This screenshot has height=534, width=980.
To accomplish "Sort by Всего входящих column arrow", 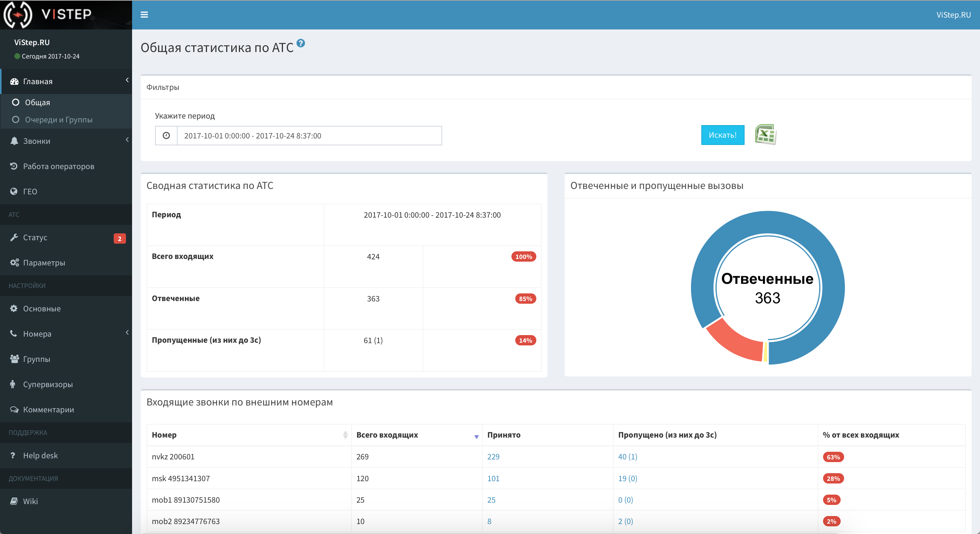I will [477, 436].
